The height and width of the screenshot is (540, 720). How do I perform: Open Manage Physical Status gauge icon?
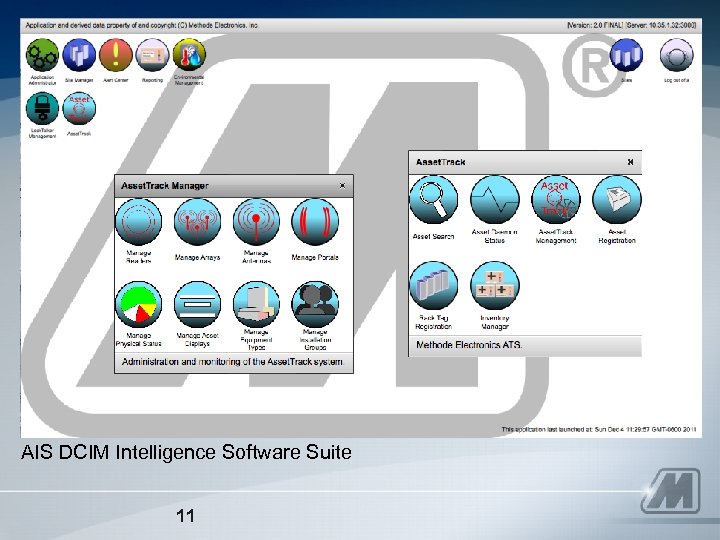138,304
